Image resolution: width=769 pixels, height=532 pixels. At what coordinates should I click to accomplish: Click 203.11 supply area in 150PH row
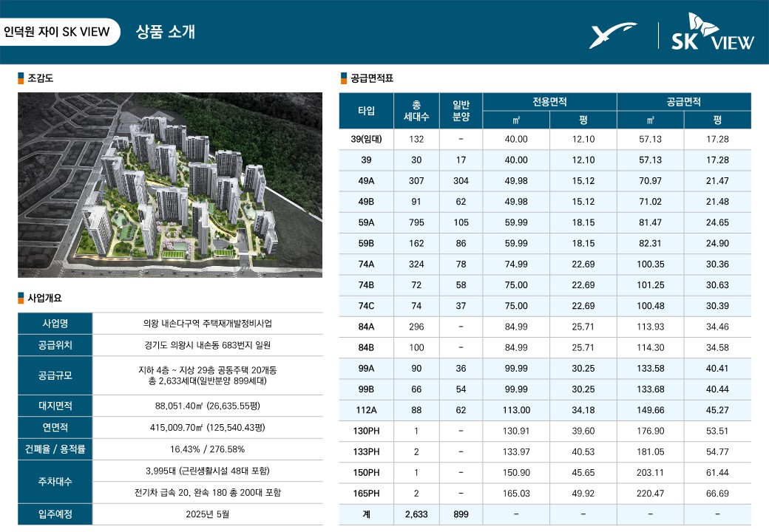pyautogui.click(x=650, y=473)
